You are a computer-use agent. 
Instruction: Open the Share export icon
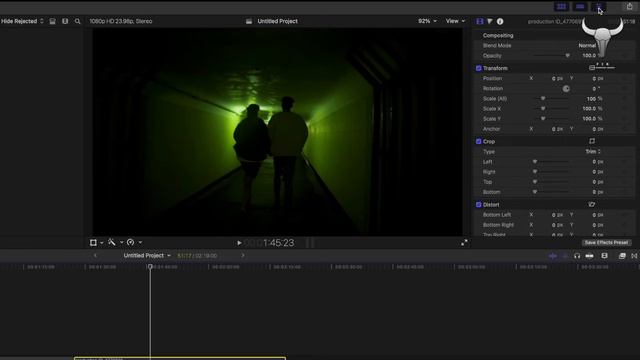coord(629,7)
